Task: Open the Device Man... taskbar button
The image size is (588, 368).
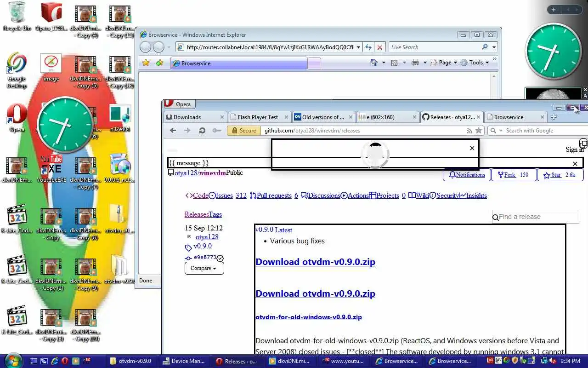Action: [184, 361]
